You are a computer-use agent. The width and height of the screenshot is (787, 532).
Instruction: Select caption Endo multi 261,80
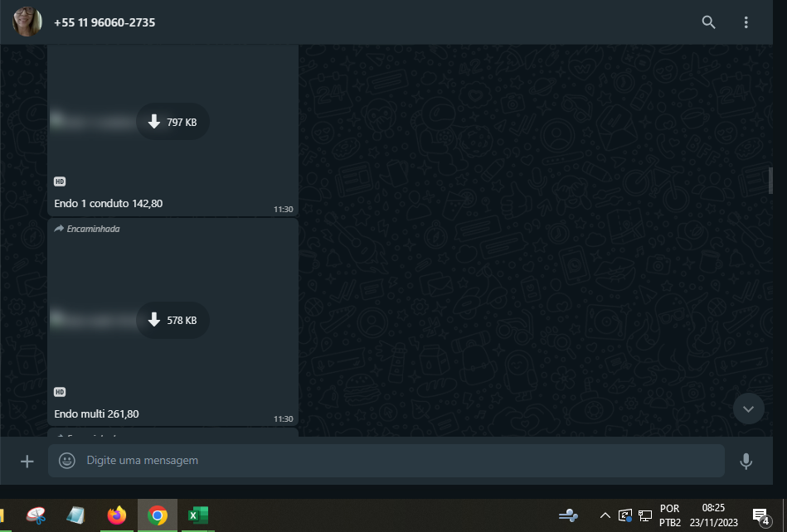pyautogui.click(x=96, y=414)
